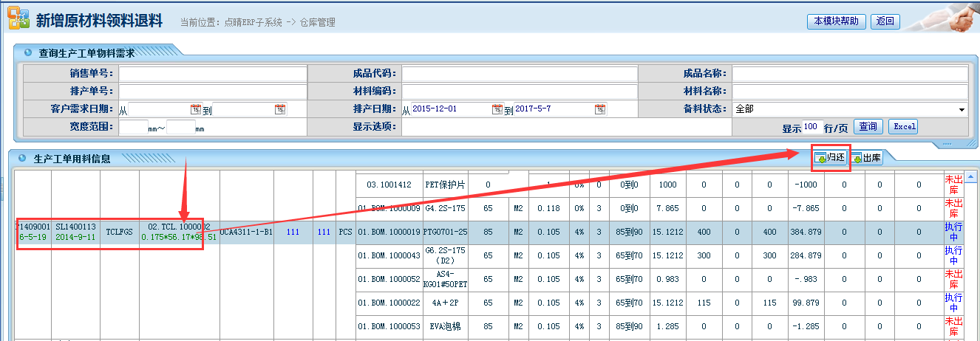980x341 pixels.
Task: Switch to the 出库 tab
Action: (866, 158)
